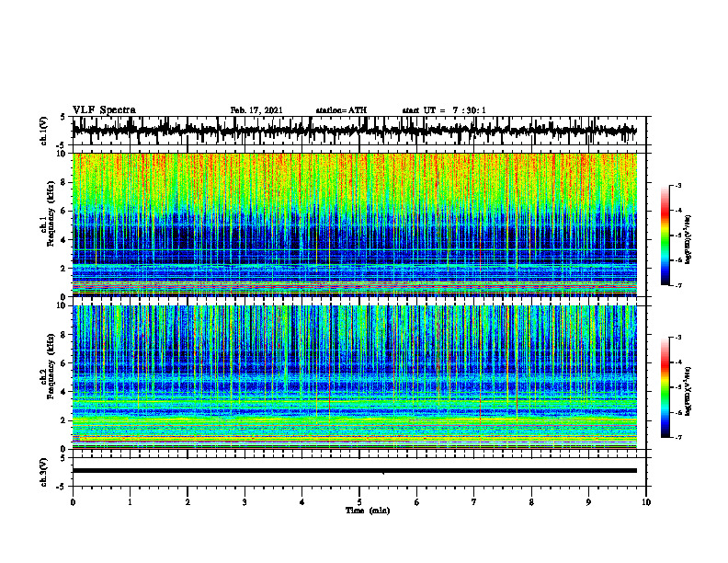Click the "VLF Spectra" plot title
This screenshot has width=728, height=563.
(x=104, y=110)
